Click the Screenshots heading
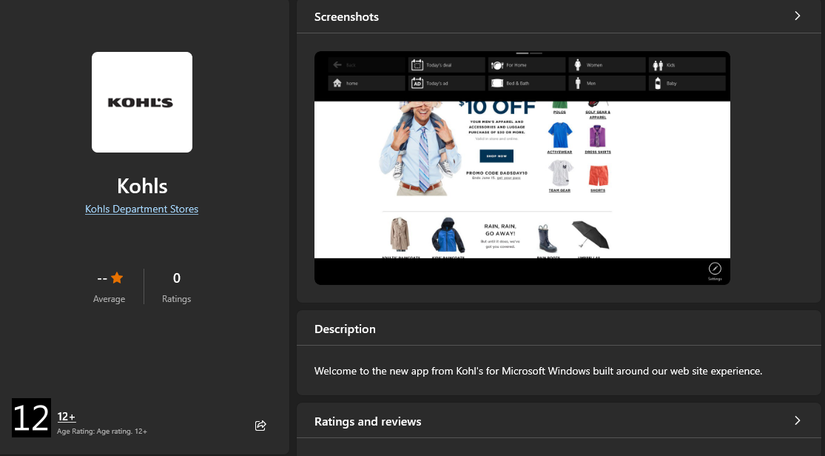The width and height of the screenshot is (825, 456). (x=346, y=17)
